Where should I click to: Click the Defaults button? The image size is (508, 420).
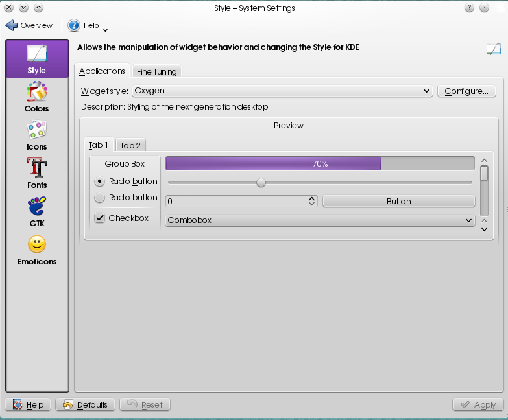85,404
